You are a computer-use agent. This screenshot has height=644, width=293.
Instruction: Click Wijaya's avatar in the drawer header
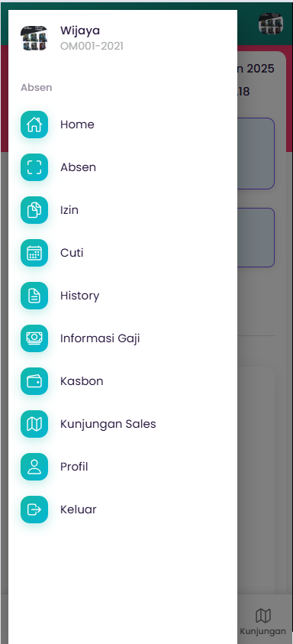point(34,38)
